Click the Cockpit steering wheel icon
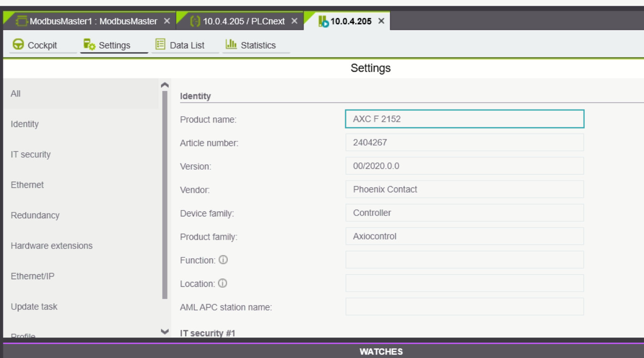The image size is (644, 358). click(x=18, y=45)
